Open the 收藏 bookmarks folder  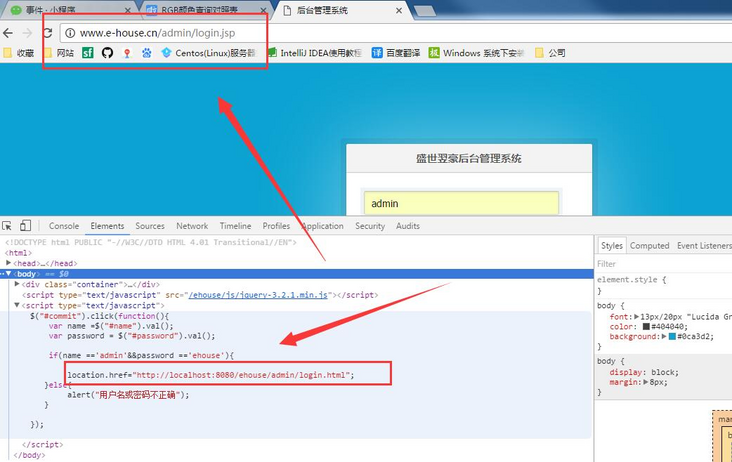coord(19,53)
